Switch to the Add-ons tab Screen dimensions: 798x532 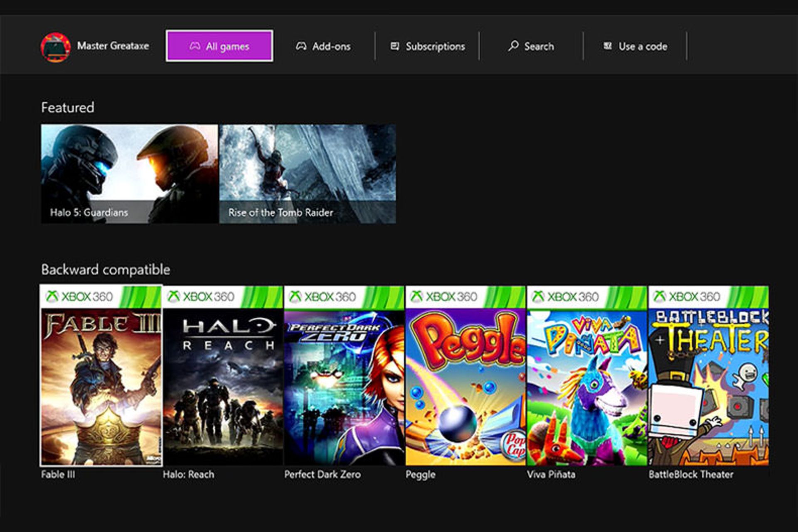[x=323, y=47]
